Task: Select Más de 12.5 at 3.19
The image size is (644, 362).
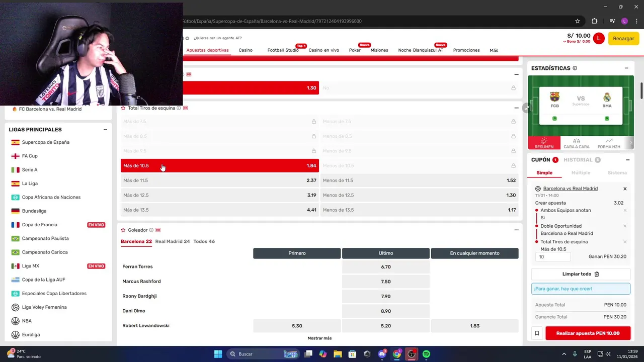Action: [220, 195]
